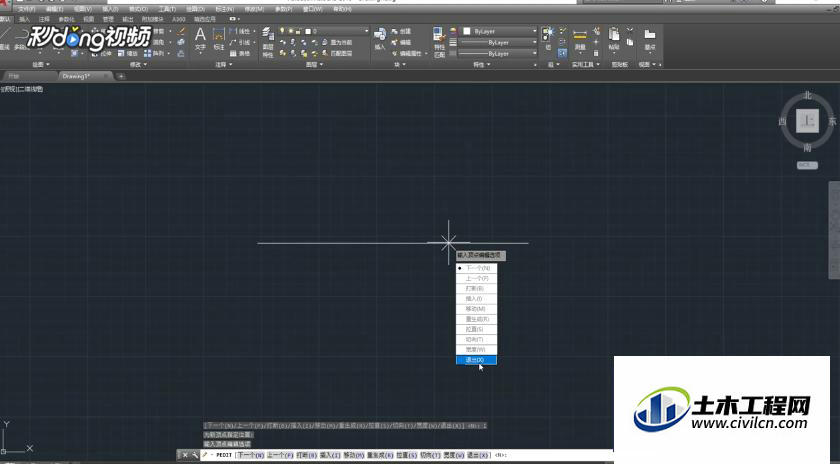This screenshot has width=840, height=464.
Task: Expand the 特性 panel
Action: 482,65
